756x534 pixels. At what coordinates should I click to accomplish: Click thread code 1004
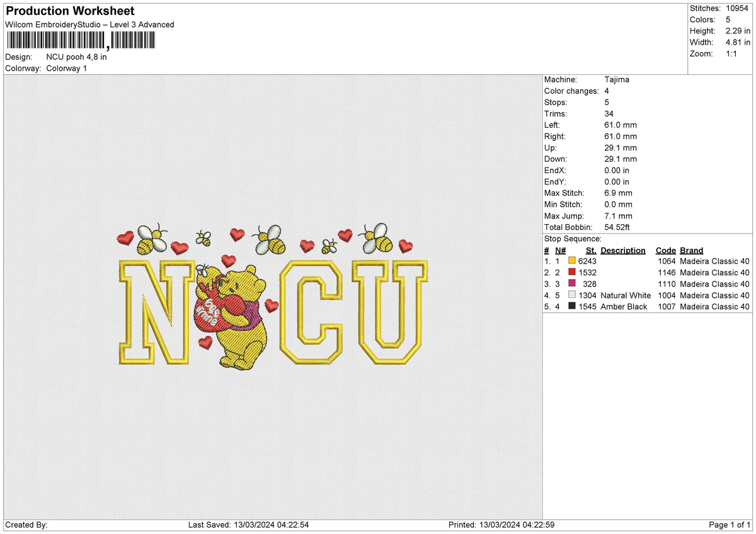point(667,295)
